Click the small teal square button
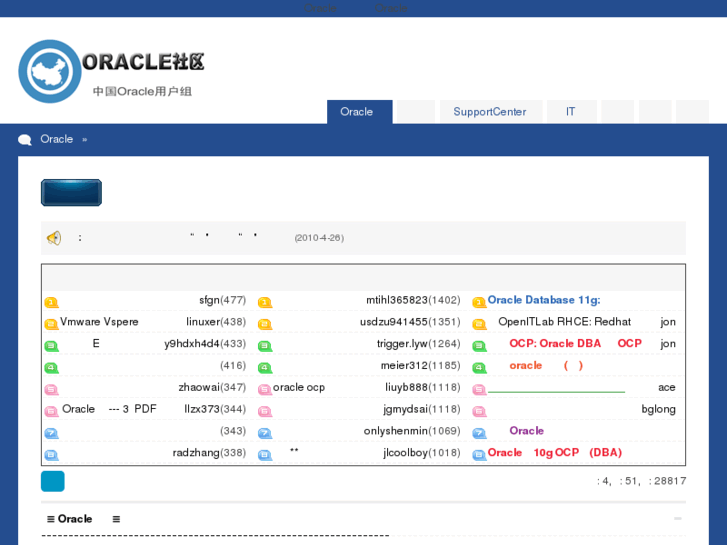The height and width of the screenshot is (545, 727). pos(53,481)
